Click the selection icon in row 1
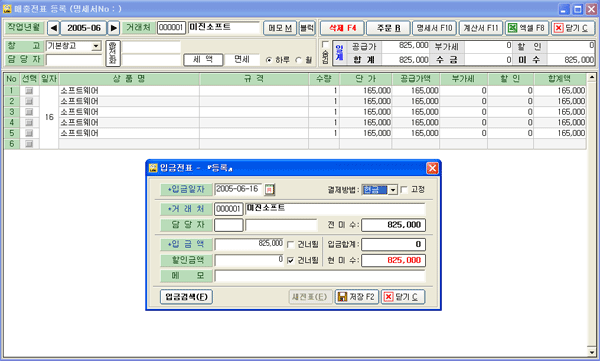The image size is (600, 361). tap(29, 91)
